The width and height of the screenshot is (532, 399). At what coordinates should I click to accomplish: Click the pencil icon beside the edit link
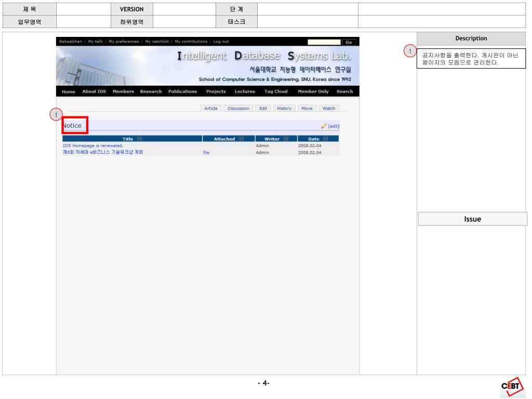tap(324, 126)
